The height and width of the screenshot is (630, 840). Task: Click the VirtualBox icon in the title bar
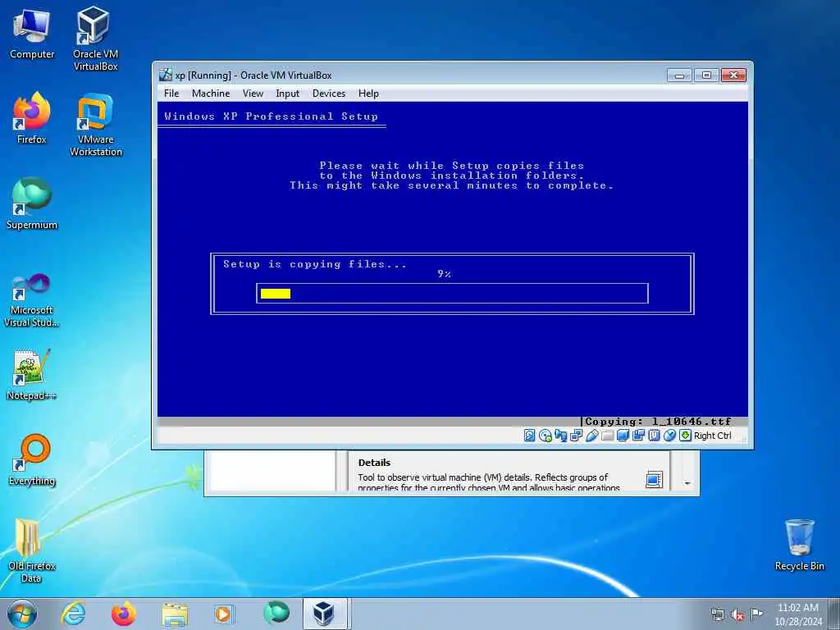166,75
